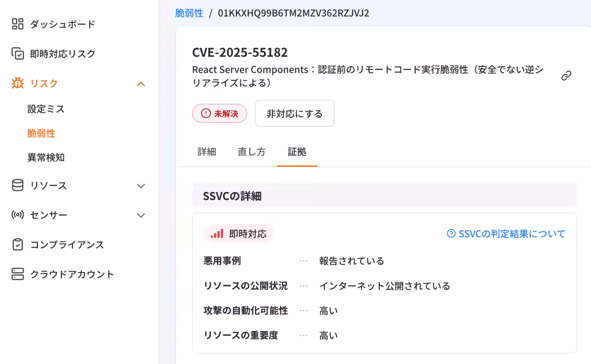
Task: Open the 直し方 tab
Action: (x=252, y=152)
